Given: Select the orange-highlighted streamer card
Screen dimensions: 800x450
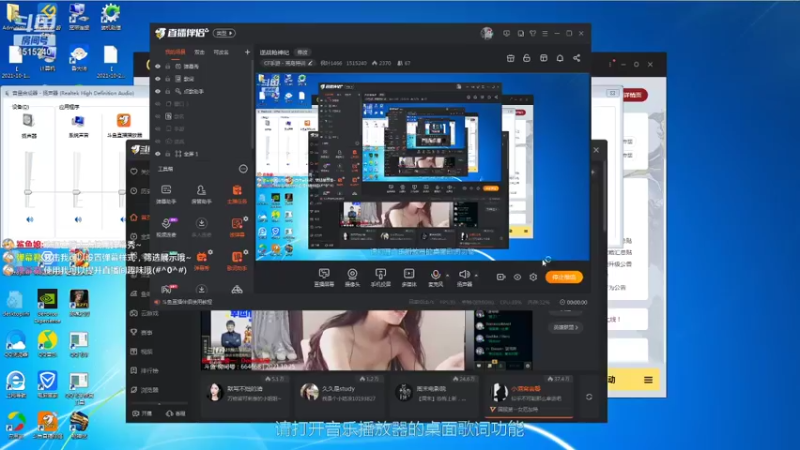Looking at the screenshot, I should [x=529, y=394].
